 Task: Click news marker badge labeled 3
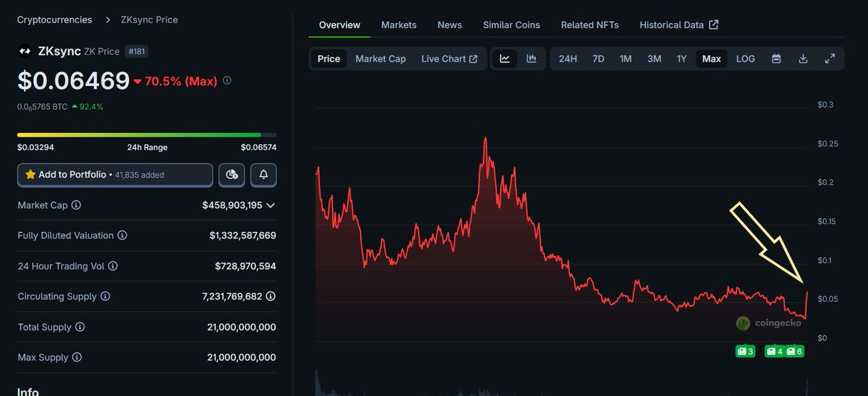745,351
